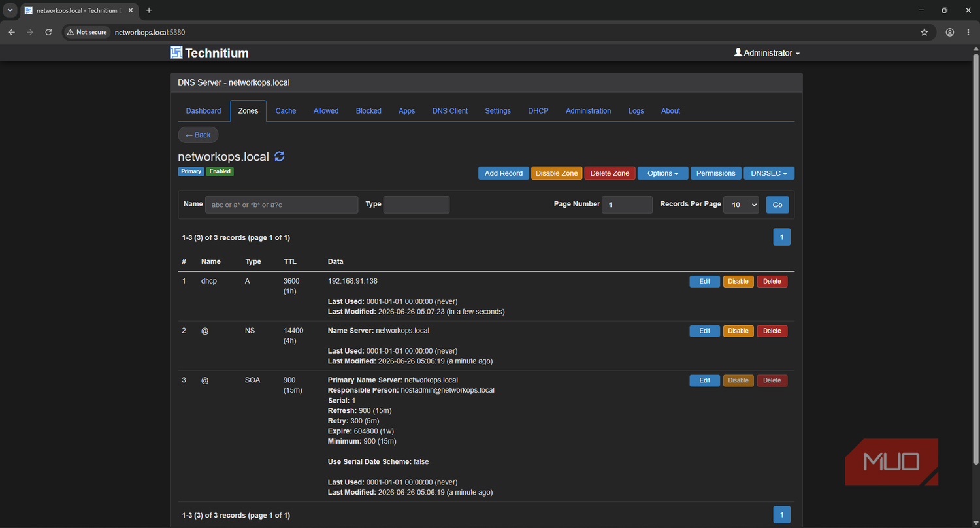980x528 pixels.
Task: Open the DHCP tab
Action: (x=538, y=111)
